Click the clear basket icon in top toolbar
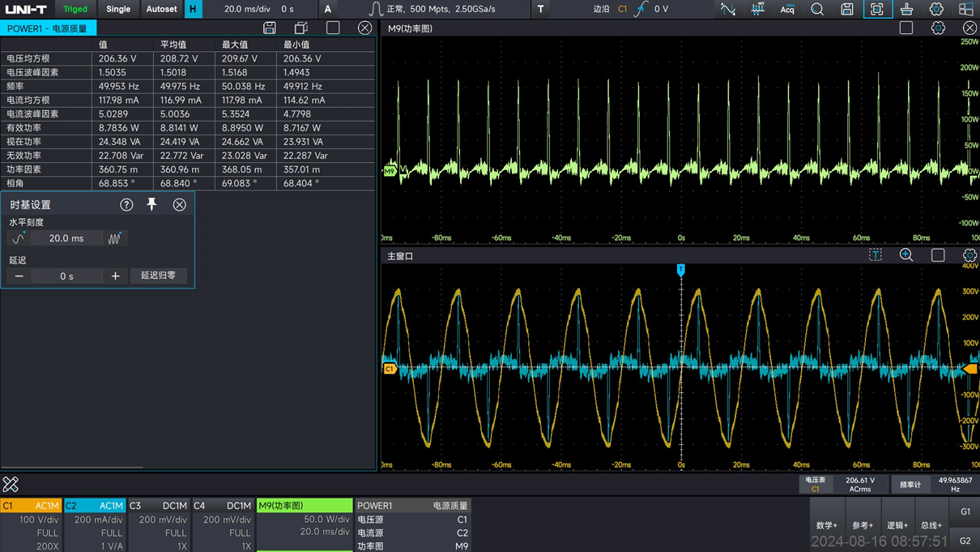Image resolution: width=980 pixels, height=552 pixels. [906, 9]
